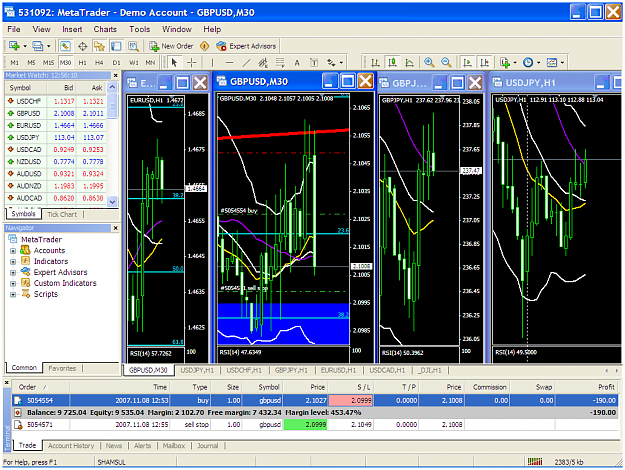Toggle the Navigator panel star-folder icon
Image resolution: width=625 pixels, height=470 pixels.
click(x=99, y=46)
